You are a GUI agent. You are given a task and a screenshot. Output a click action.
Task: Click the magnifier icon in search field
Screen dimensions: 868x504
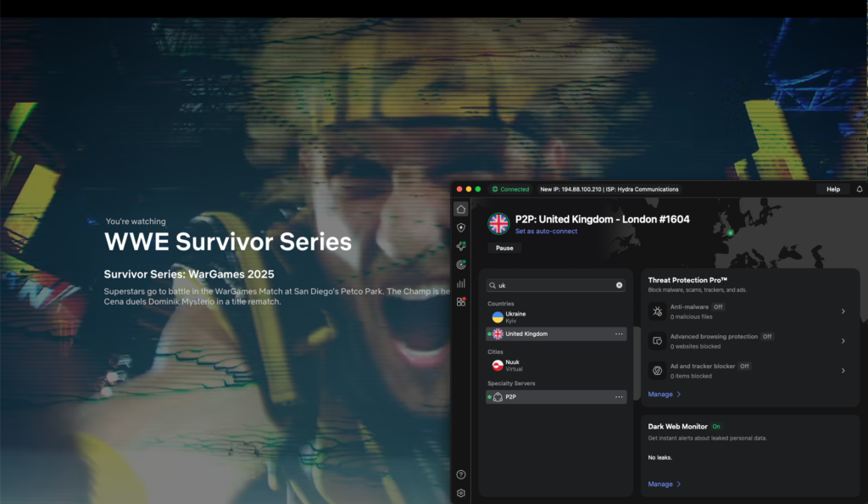coord(492,285)
